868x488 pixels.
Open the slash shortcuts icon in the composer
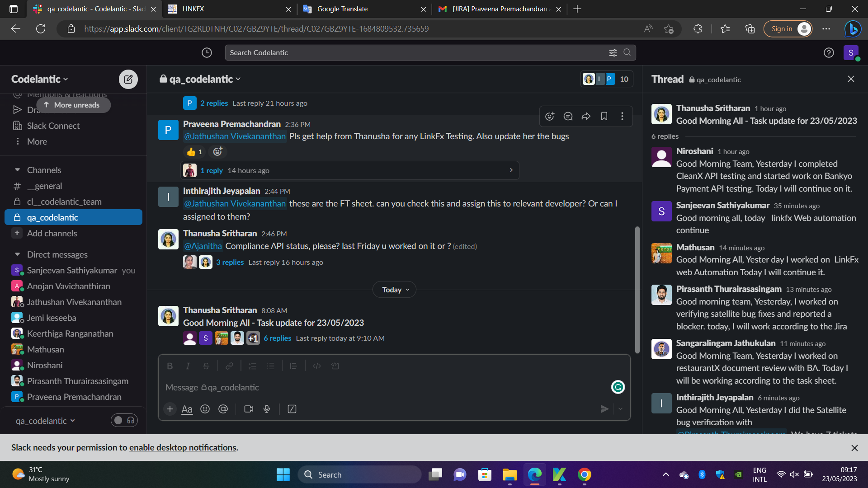(x=292, y=409)
